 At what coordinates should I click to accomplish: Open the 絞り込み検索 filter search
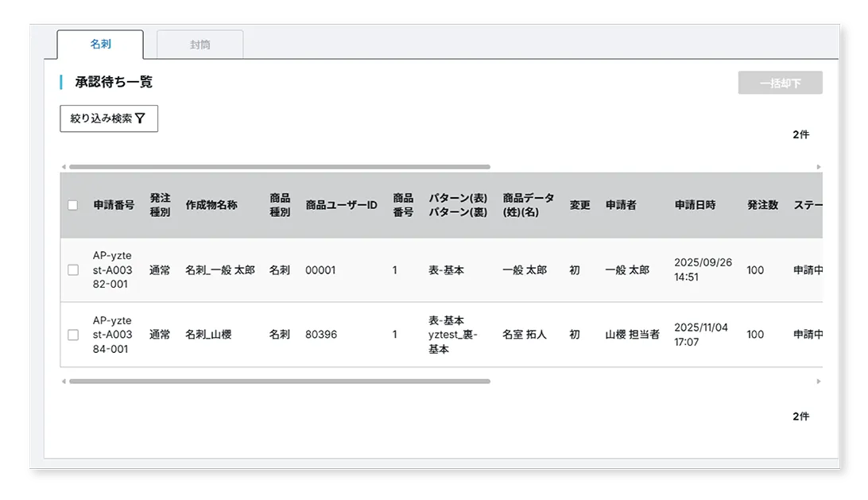(108, 118)
